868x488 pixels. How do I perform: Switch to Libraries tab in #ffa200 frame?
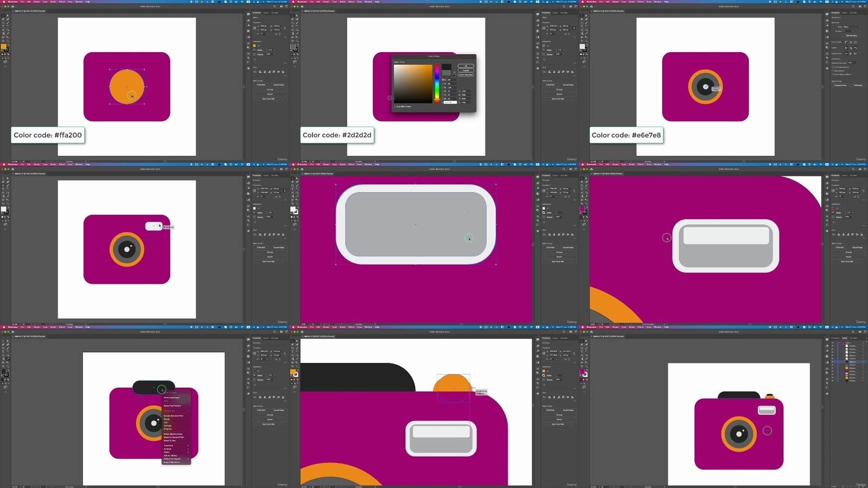pos(275,12)
